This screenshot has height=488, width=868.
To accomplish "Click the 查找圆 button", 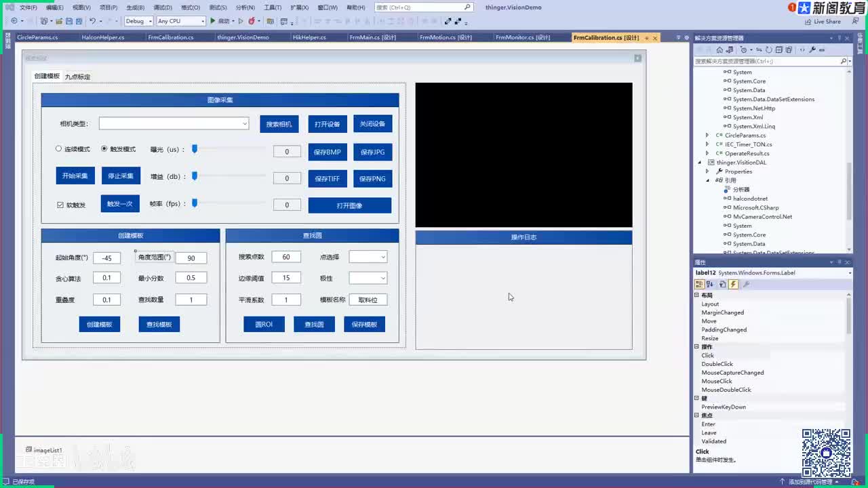I will [x=314, y=324].
